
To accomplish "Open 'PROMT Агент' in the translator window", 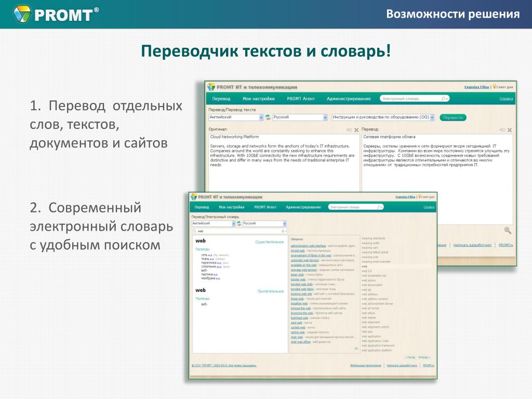I will tap(301, 99).
